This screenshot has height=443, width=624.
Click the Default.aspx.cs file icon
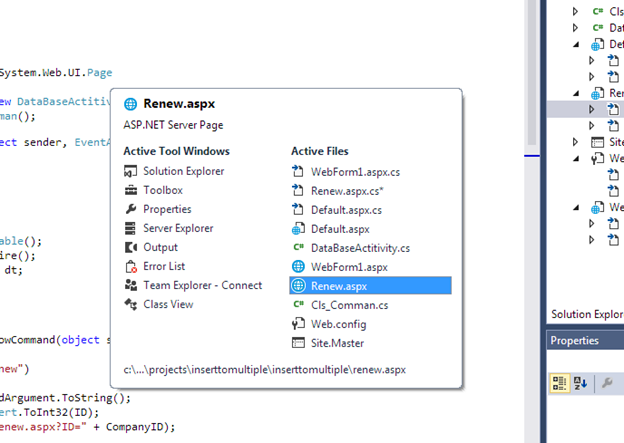pos(298,210)
